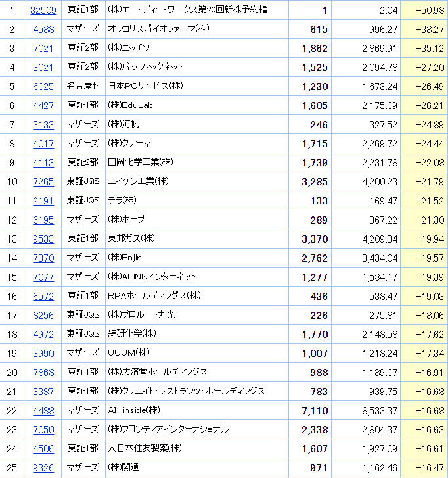Click the 2191 stock code link
This screenshot has width=448, height=478.
pos(43,201)
